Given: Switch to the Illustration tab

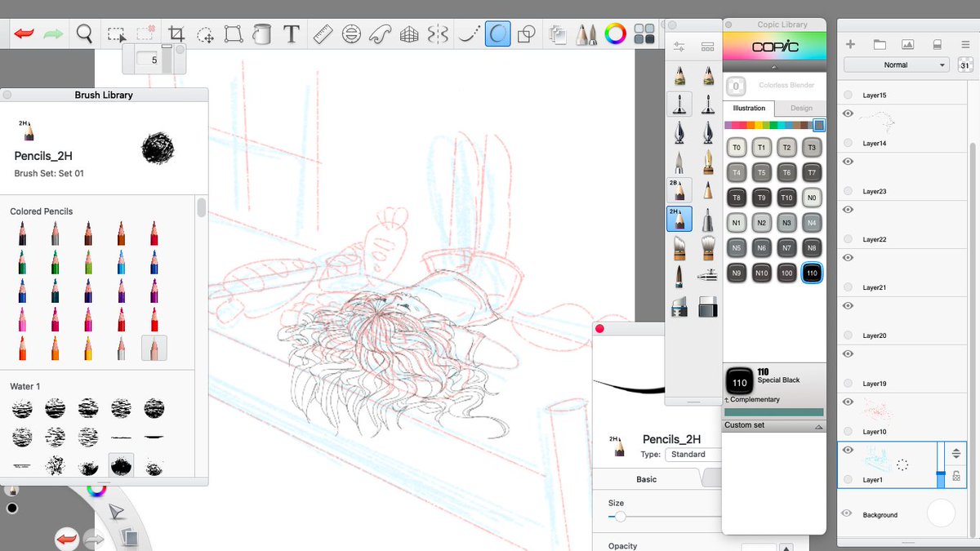Looking at the screenshot, I should tap(749, 108).
